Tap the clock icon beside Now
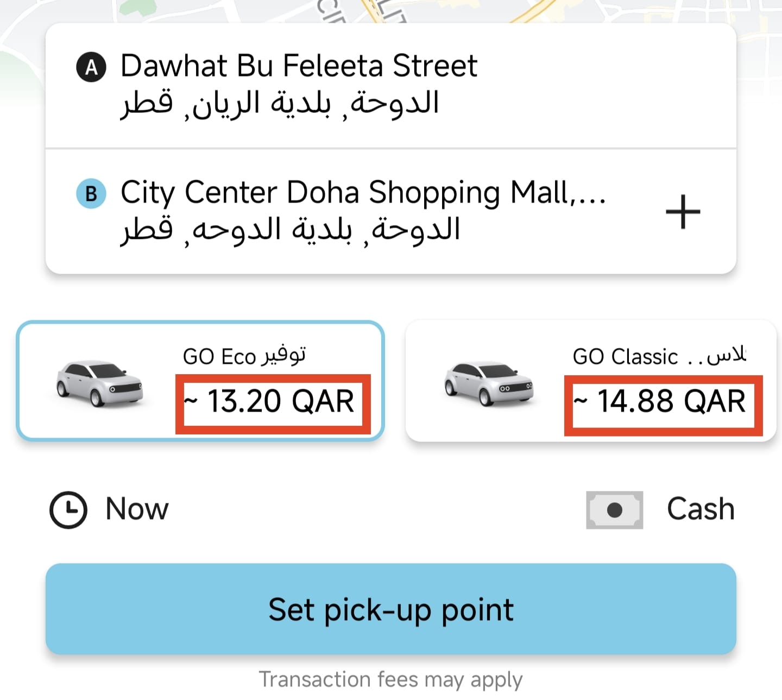 pos(68,509)
